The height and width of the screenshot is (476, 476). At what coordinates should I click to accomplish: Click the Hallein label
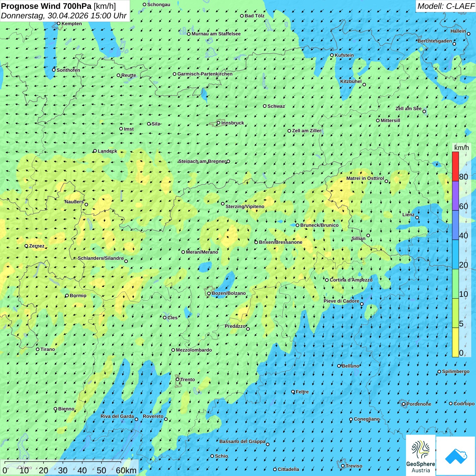coord(458,31)
